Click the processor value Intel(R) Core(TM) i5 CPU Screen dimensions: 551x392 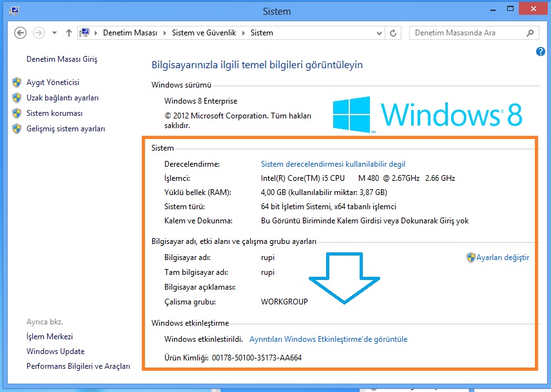click(358, 178)
